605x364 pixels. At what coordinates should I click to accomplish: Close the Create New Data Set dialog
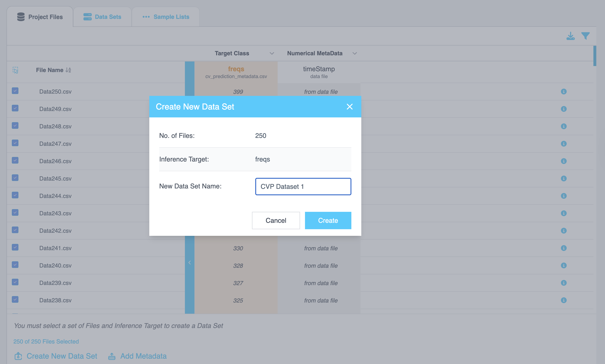click(x=350, y=107)
